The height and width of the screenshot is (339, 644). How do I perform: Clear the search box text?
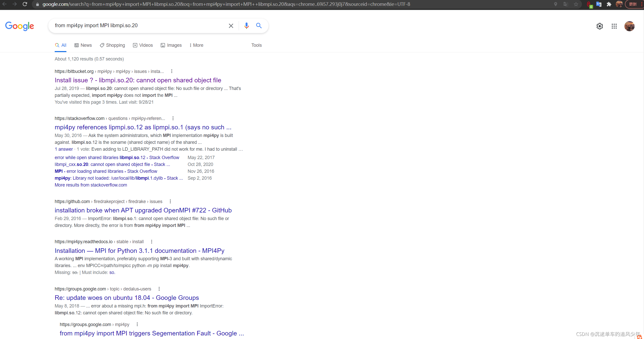coord(231,26)
